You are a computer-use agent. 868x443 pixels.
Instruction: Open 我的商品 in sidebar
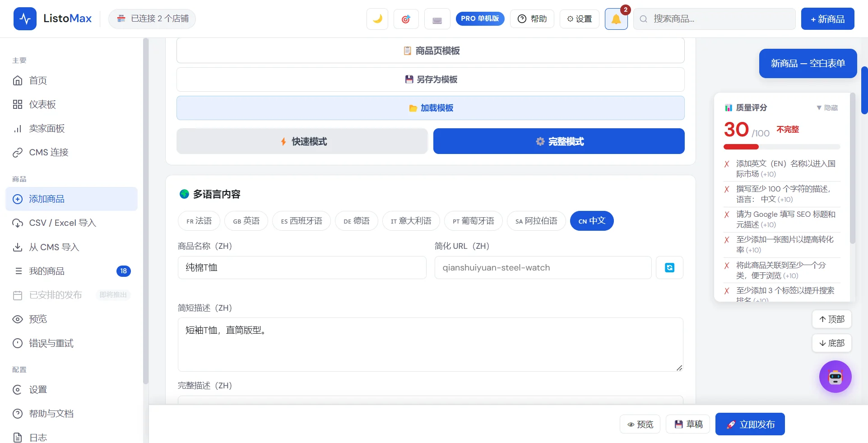[71, 271]
